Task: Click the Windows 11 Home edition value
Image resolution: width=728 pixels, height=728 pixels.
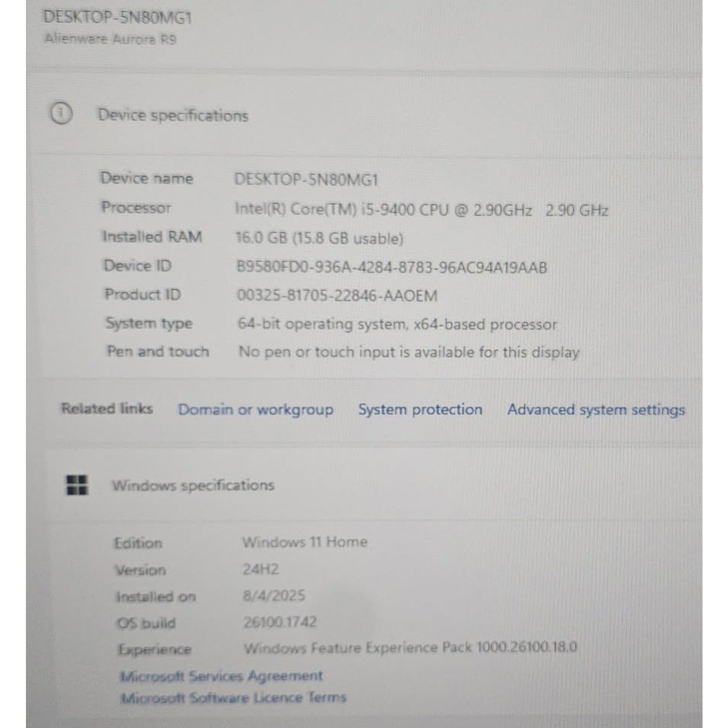Action: (304, 542)
